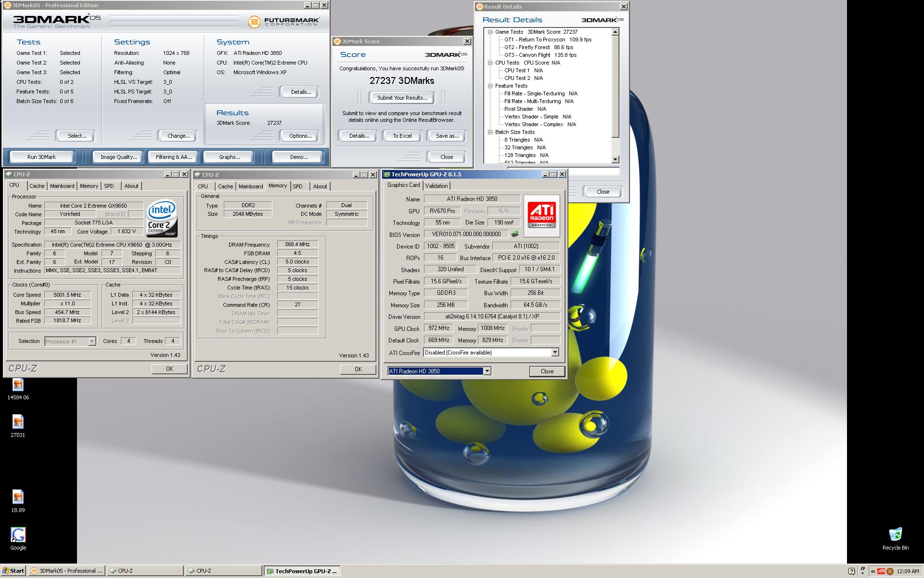This screenshot has width=924, height=578.
Task: Click the ATI Radeon logo in GPU-Z
Action: pyautogui.click(x=541, y=216)
